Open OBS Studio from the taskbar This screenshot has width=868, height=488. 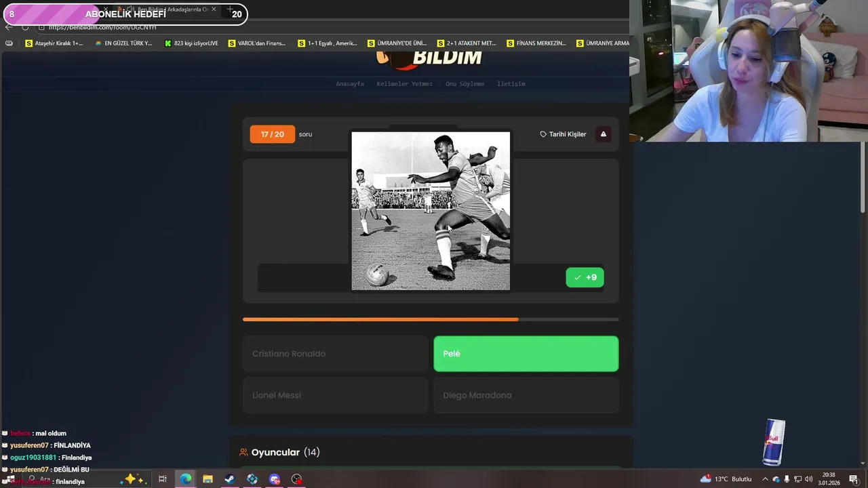(x=297, y=479)
